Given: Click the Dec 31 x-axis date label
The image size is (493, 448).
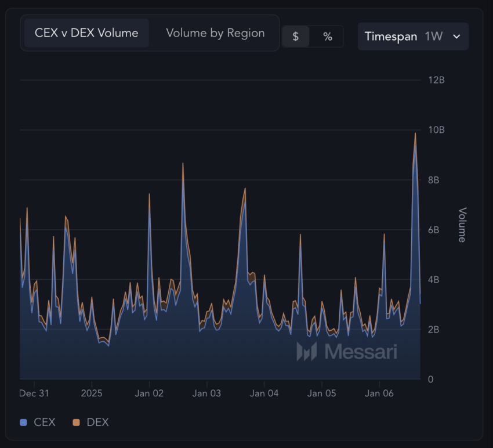Looking at the screenshot, I should pos(34,393).
